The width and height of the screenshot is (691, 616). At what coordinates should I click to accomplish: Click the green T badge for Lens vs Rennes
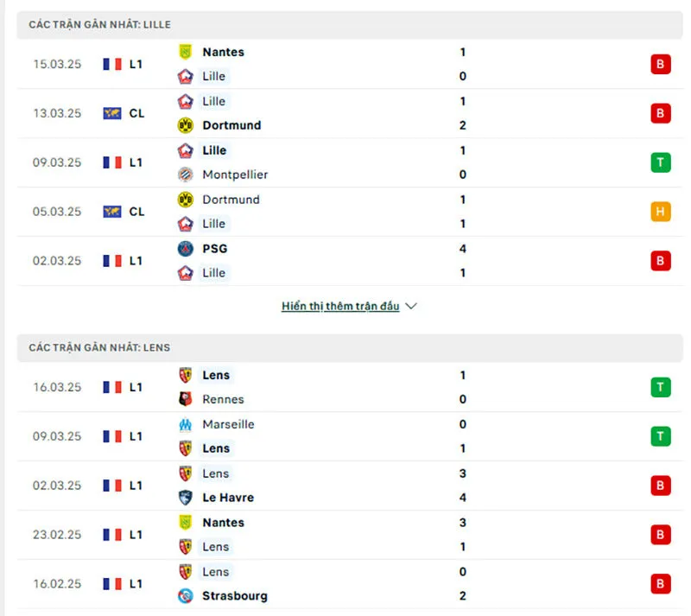pyautogui.click(x=661, y=387)
